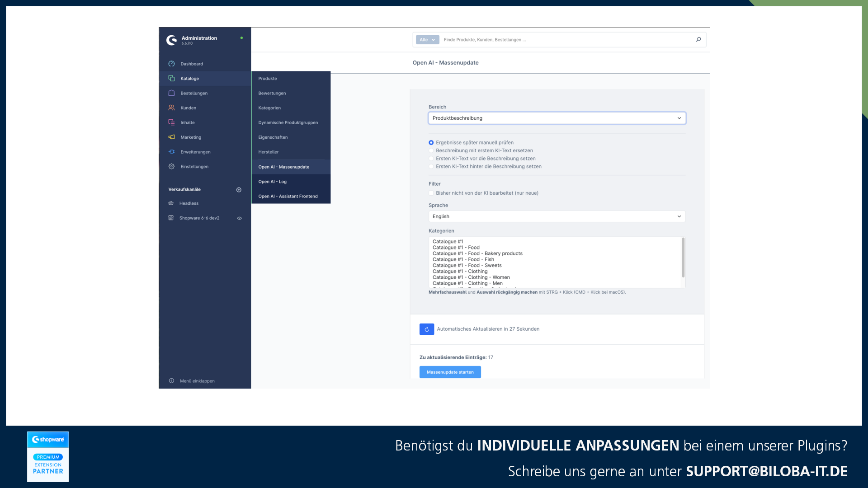Click the Kataloge icon in sidebar
Screen dimensions: 868x488
tap(172, 78)
